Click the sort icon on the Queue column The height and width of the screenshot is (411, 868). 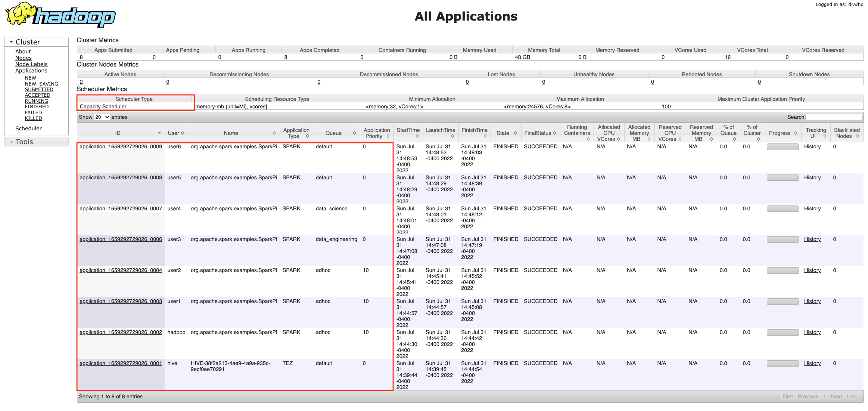pos(354,133)
